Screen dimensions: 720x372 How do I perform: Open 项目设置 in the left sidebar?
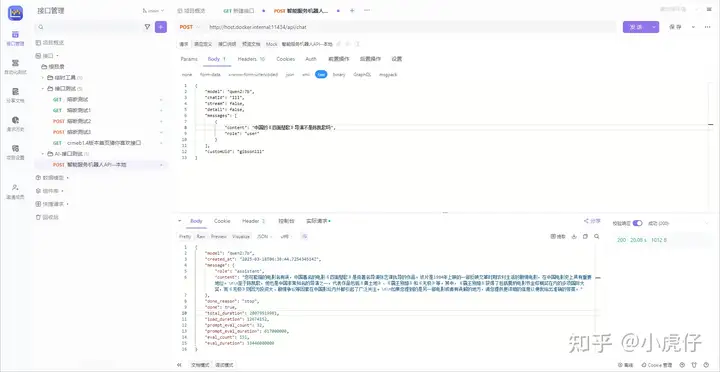point(16,152)
